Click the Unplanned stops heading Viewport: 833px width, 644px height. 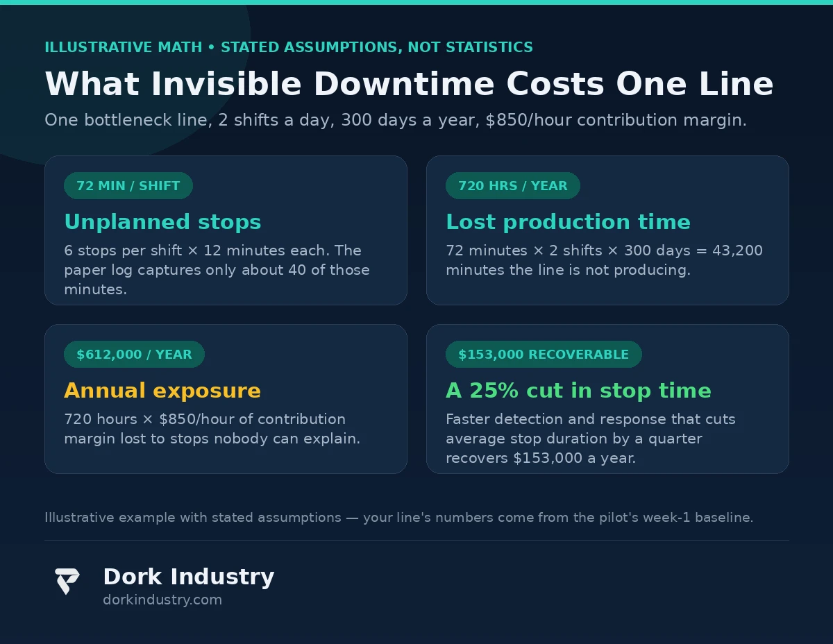[x=162, y=222]
